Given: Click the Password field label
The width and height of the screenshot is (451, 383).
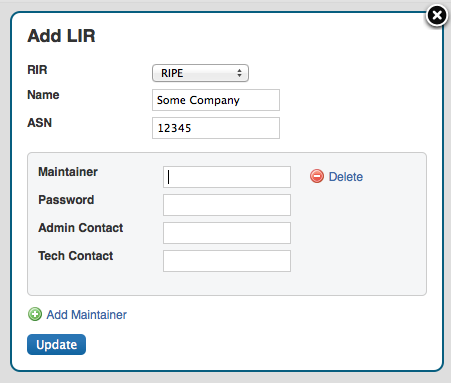Looking at the screenshot, I should [66, 200].
